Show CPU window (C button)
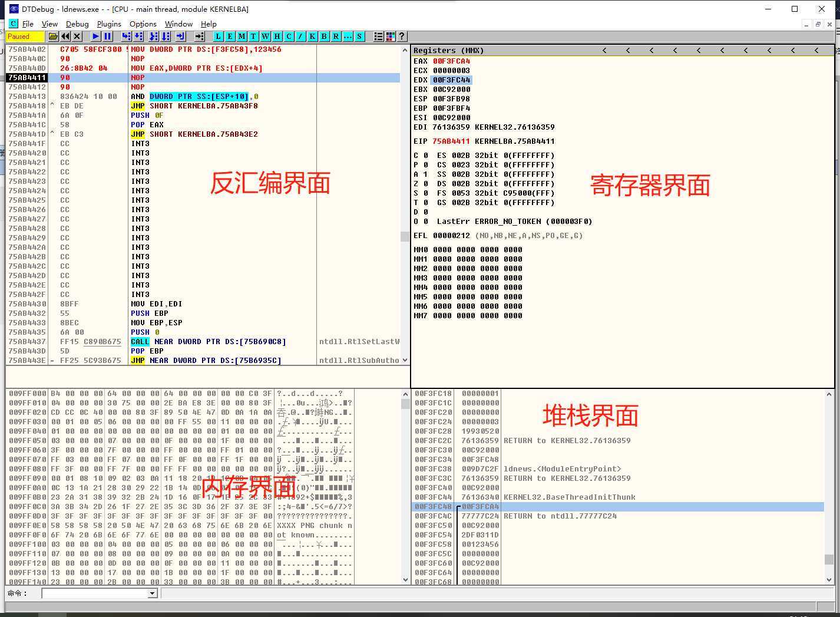840x617 pixels. pos(289,37)
